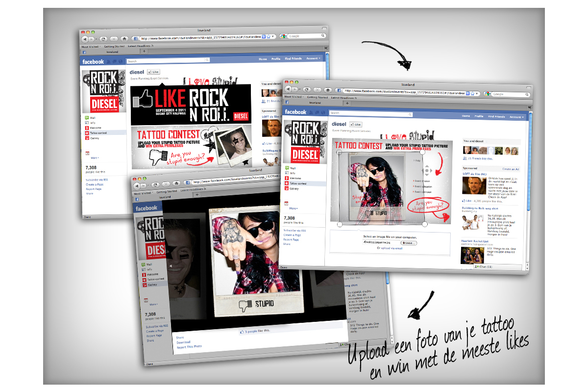Click top-left resize handle on tattoo photo crop
The width and height of the screenshot is (588, 392).
340,153
